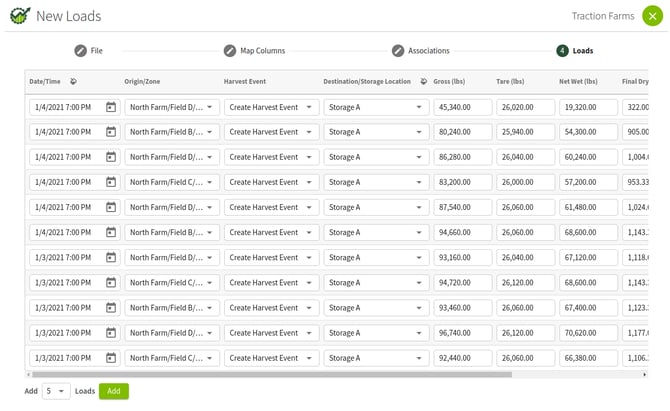Open the Add loads quantity dropdown showing 5
Viewport: 670px width, 411px height.
tap(56, 391)
